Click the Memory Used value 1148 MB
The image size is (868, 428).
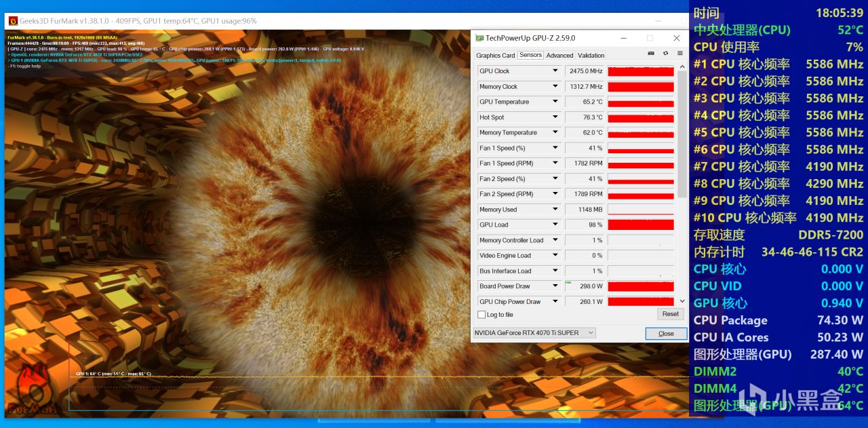[585, 210]
